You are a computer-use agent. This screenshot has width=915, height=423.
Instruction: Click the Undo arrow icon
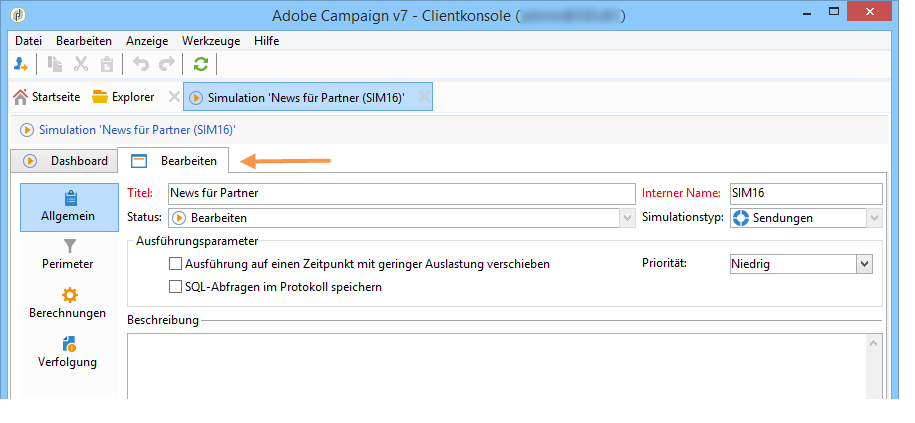point(141,64)
